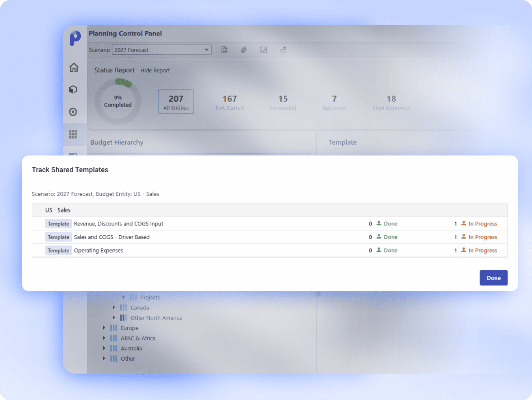Expand the Australia tree node
This screenshot has height=400, width=532.
pos(104,348)
